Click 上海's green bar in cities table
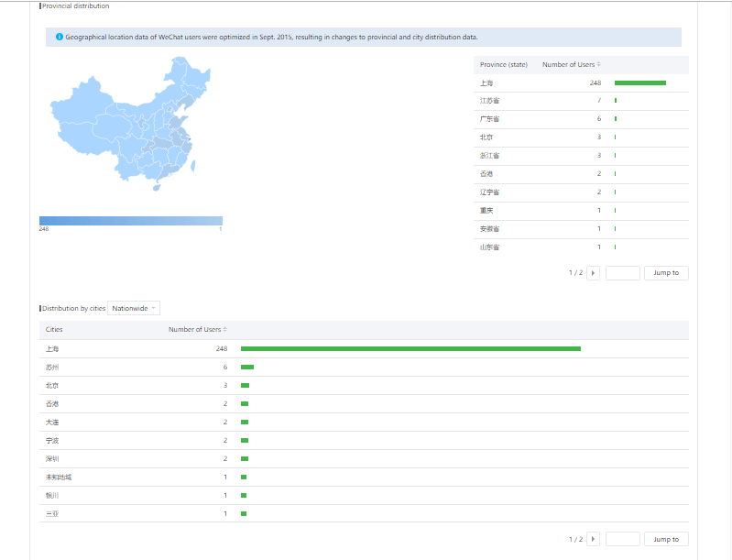732x560 pixels. [x=410, y=348]
